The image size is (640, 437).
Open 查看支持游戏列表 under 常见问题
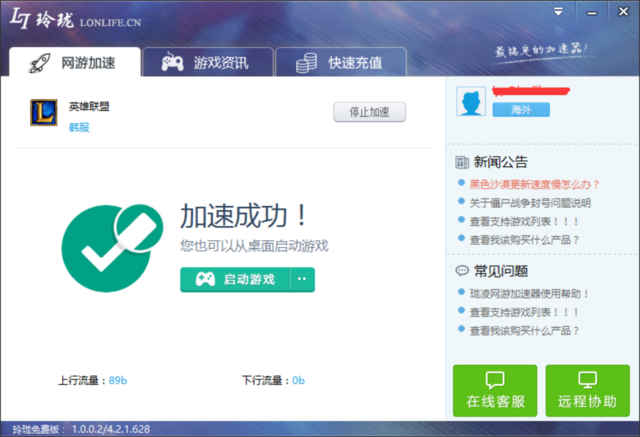click(524, 312)
